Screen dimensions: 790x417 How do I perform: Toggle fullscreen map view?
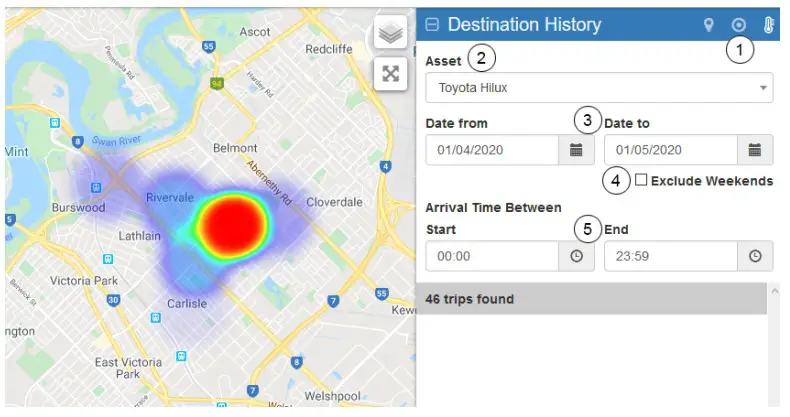391,73
